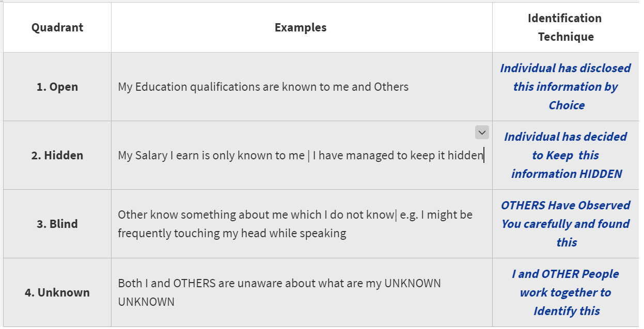The height and width of the screenshot is (329, 644).
Task: Select 'Individual has disclosed this information' technique cell
Action: 566,77
